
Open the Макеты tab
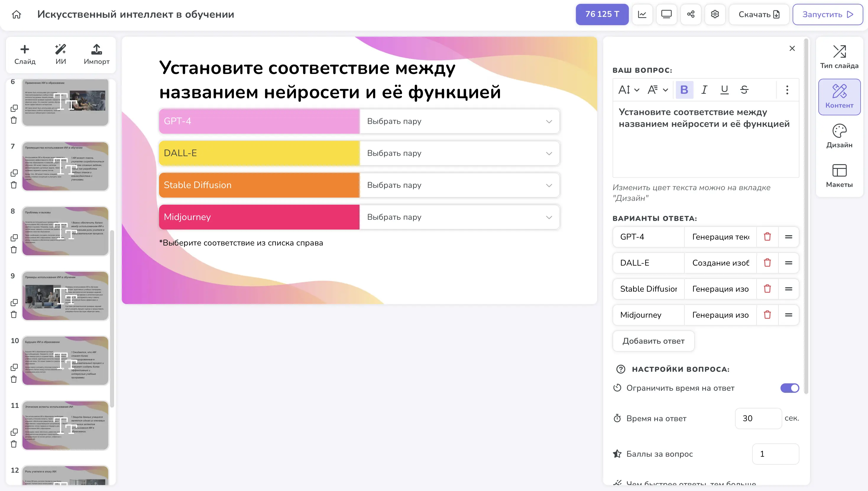click(x=839, y=176)
